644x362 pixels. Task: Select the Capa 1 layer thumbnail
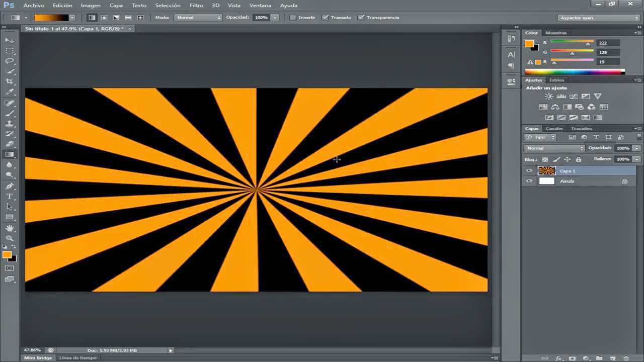tap(546, 171)
